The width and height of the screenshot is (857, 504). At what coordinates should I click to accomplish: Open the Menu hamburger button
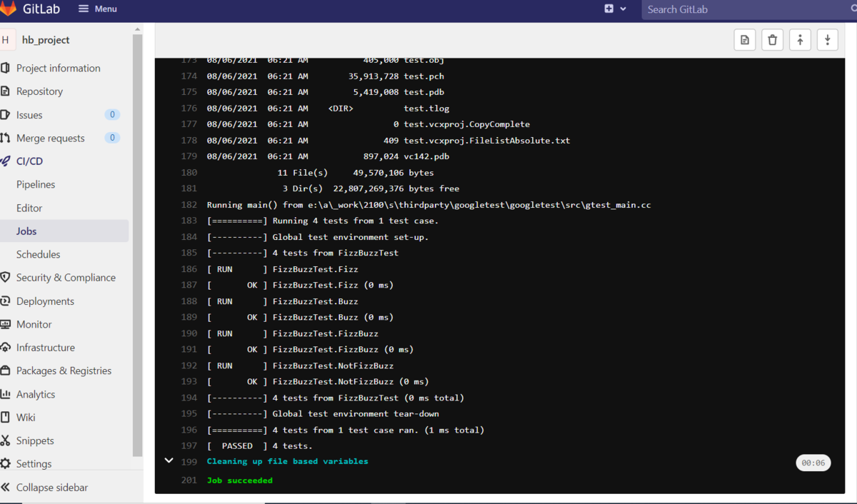click(x=97, y=9)
